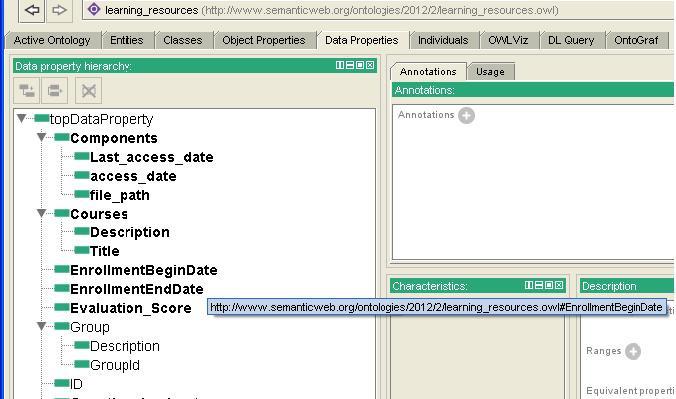The image size is (676, 399).
Task: Select EnrollmentEndDate property
Action: click(x=137, y=289)
